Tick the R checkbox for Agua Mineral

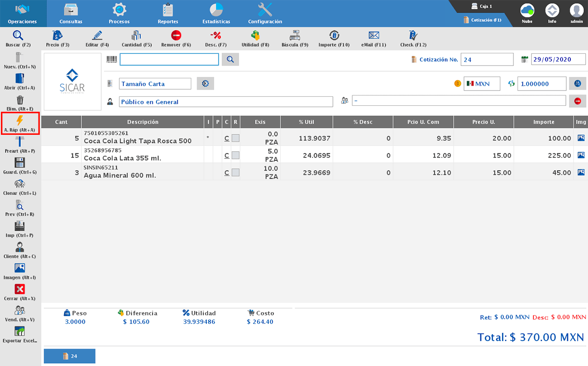point(236,172)
